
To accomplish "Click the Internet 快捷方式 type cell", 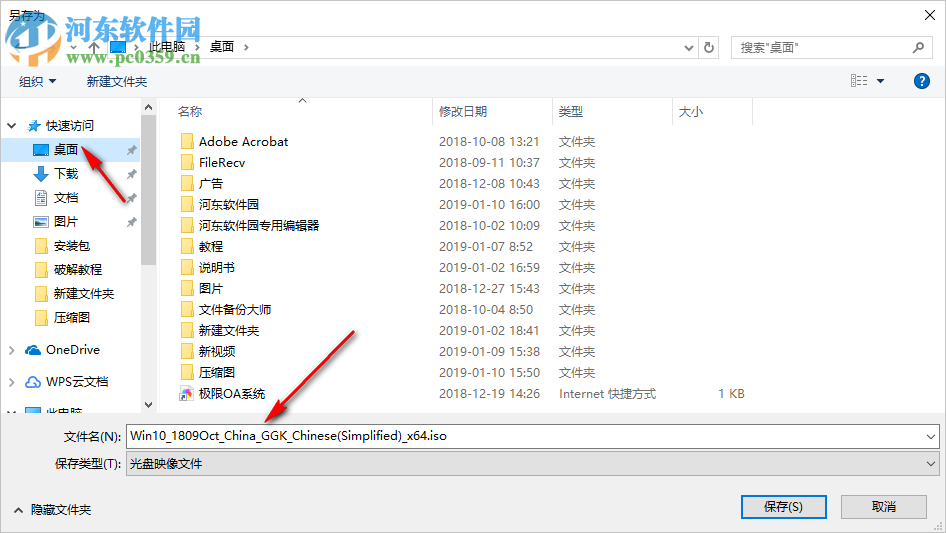I will 607,394.
